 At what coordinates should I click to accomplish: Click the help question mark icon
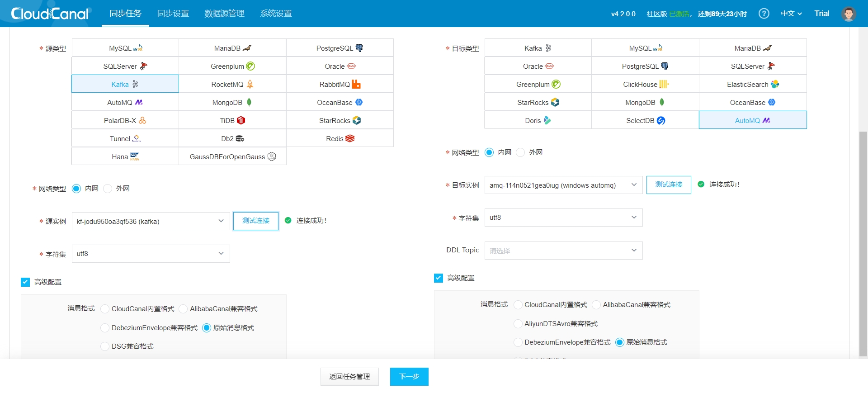click(764, 14)
